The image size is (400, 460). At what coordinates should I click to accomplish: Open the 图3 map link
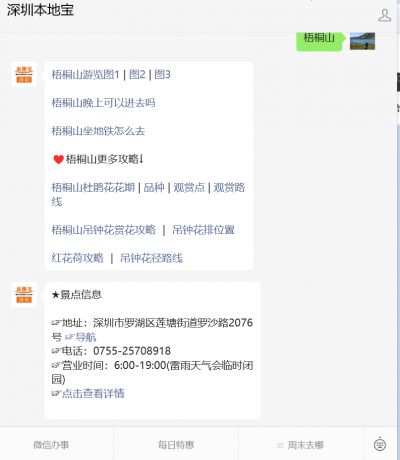pos(162,74)
